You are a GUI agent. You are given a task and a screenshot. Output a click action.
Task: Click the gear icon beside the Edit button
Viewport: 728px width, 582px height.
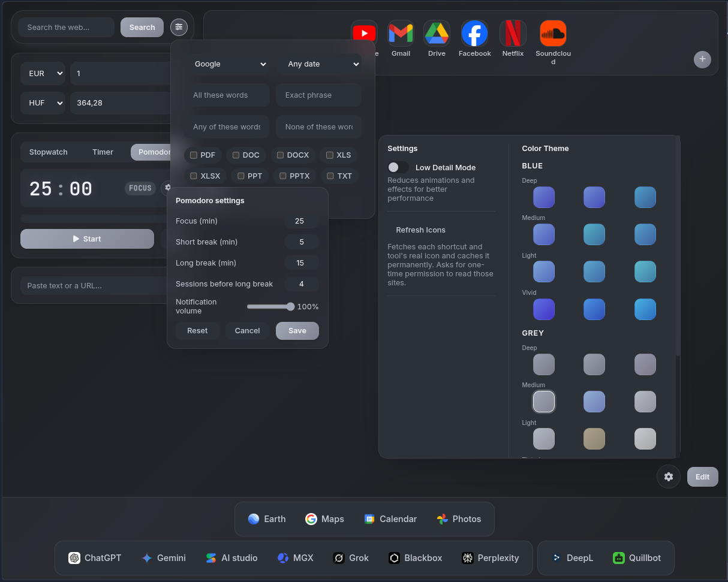coord(669,477)
